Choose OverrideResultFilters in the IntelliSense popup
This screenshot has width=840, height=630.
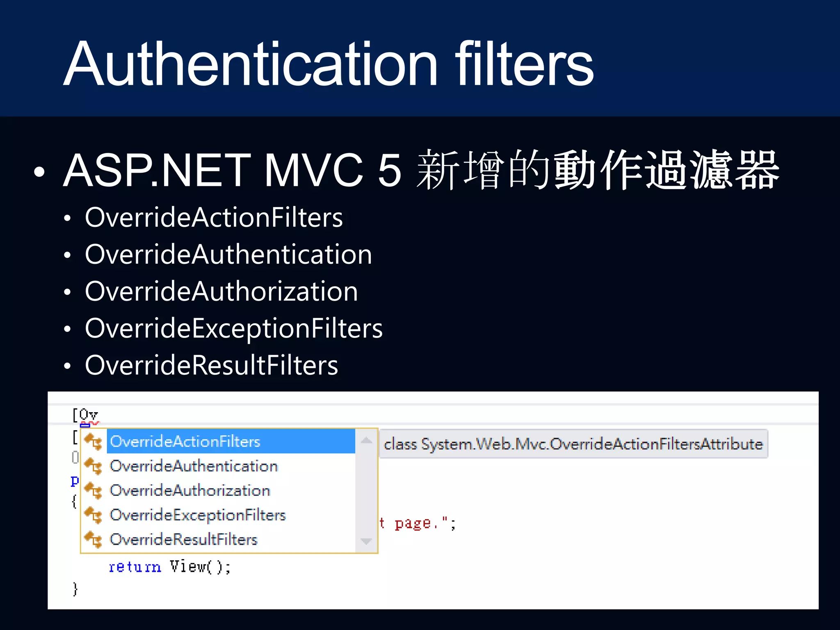point(183,539)
